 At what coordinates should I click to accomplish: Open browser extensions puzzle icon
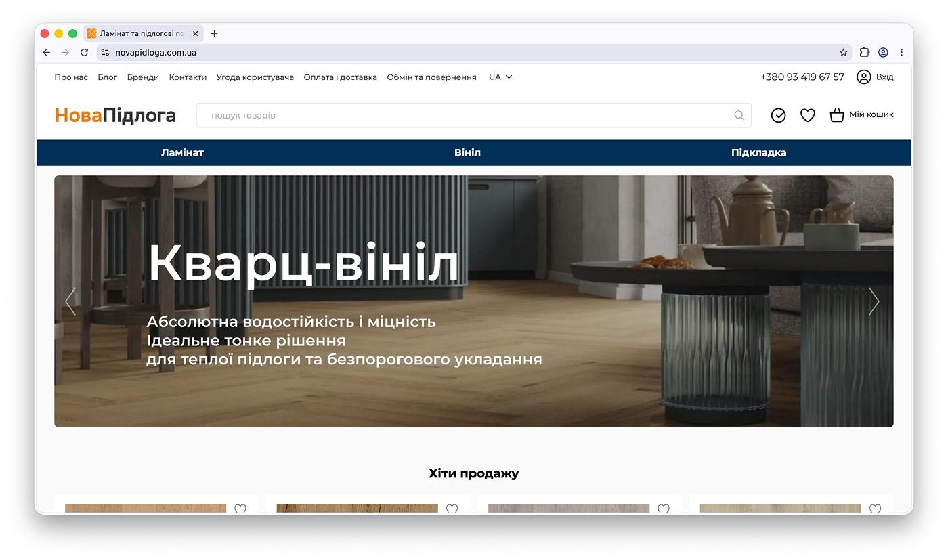point(864,52)
